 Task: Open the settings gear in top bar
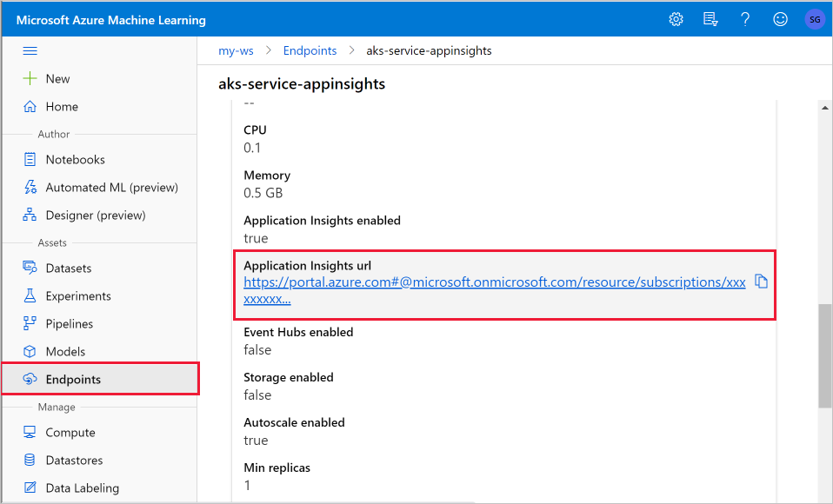point(676,18)
